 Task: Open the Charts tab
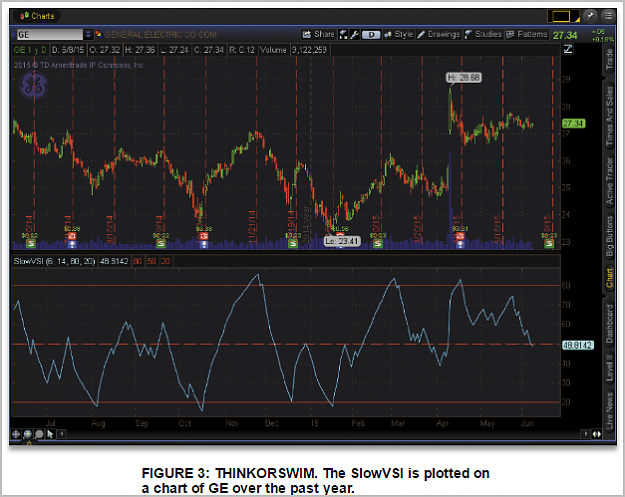click(37, 16)
